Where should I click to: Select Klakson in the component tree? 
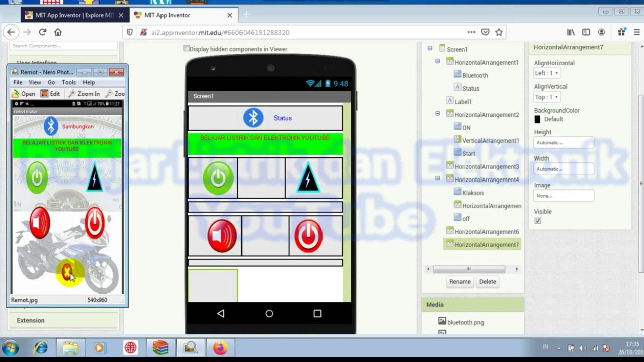point(473,193)
